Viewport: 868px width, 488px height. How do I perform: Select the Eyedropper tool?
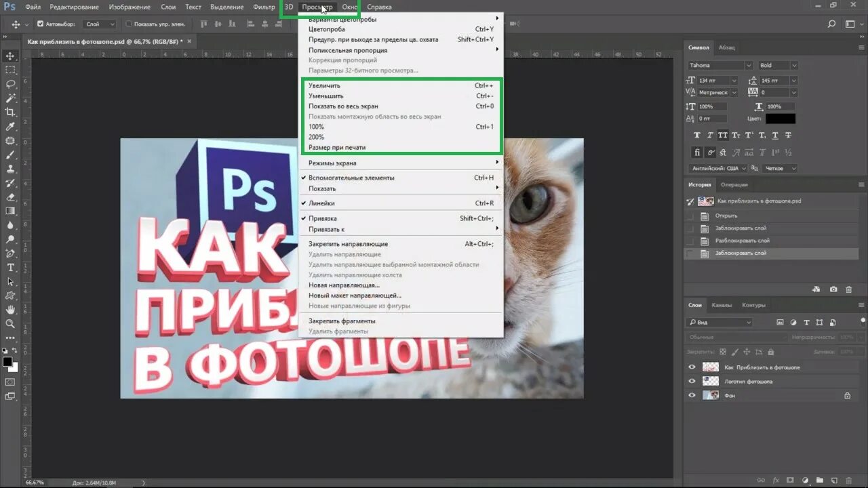click(10, 127)
